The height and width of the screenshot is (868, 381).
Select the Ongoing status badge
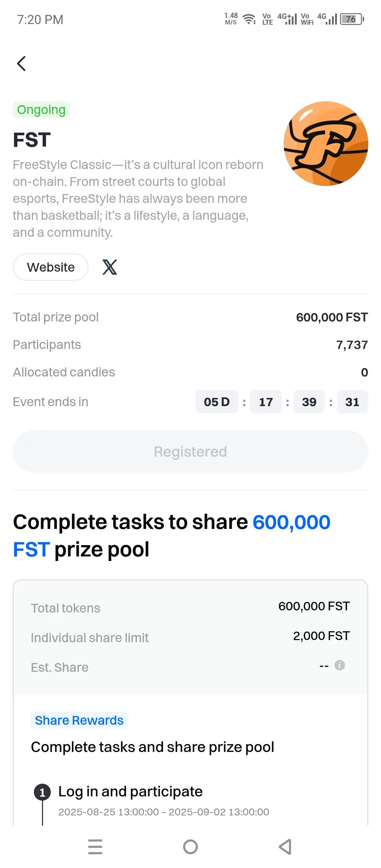41,110
